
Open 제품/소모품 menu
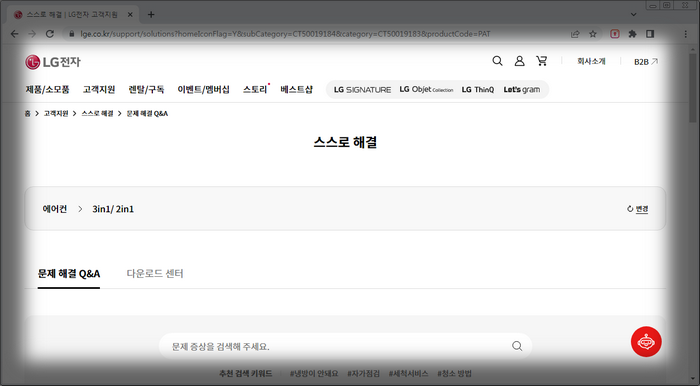click(47, 89)
